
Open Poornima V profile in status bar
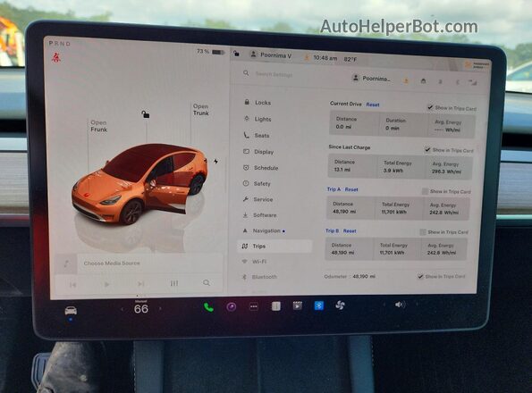click(271, 54)
